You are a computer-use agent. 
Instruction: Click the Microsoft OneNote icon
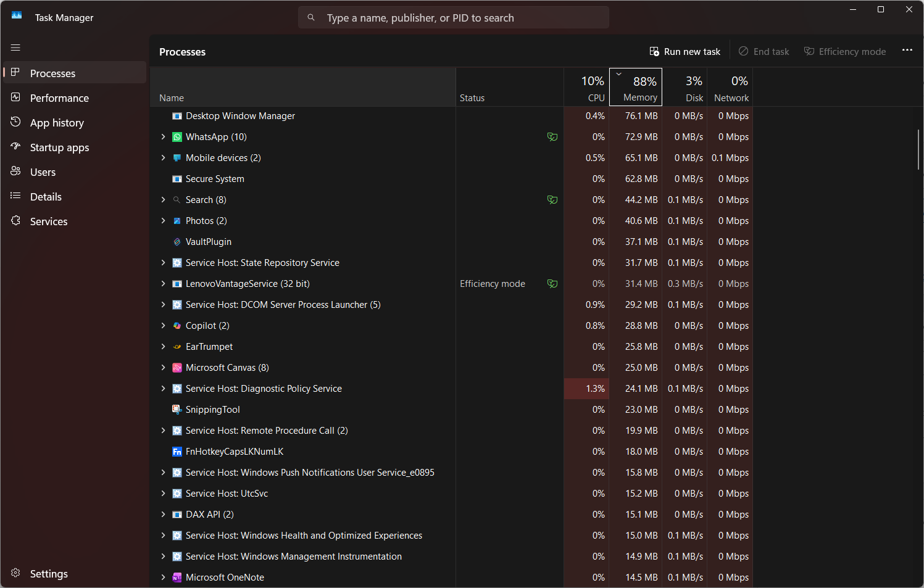pyautogui.click(x=177, y=578)
